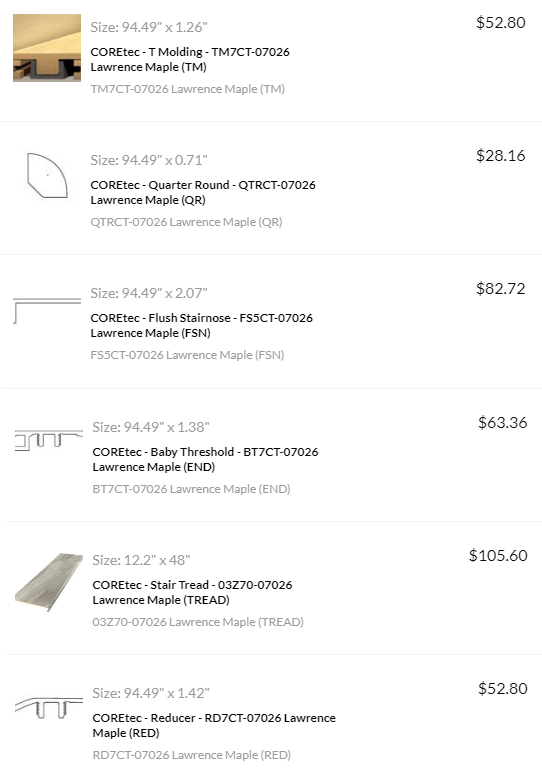Open the Flush Stairnose profile image
The width and height of the screenshot is (542, 783).
pos(47,311)
